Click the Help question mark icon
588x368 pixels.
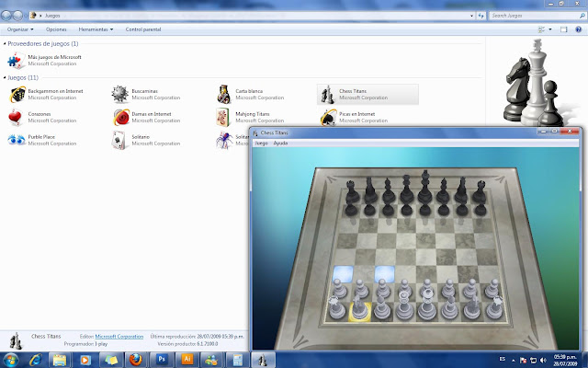578,29
